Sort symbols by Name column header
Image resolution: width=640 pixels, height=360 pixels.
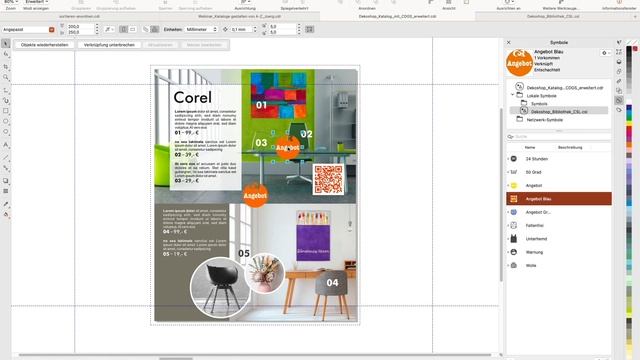coord(530,147)
